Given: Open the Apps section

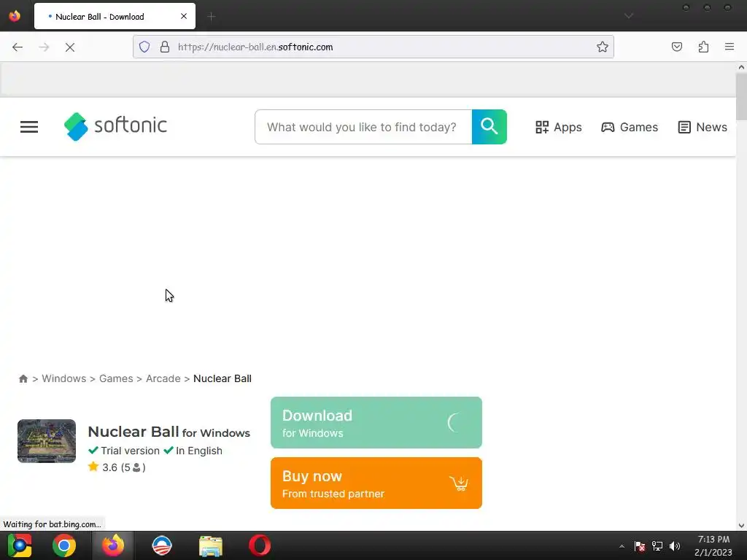Looking at the screenshot, I should [x=558, y=127].
